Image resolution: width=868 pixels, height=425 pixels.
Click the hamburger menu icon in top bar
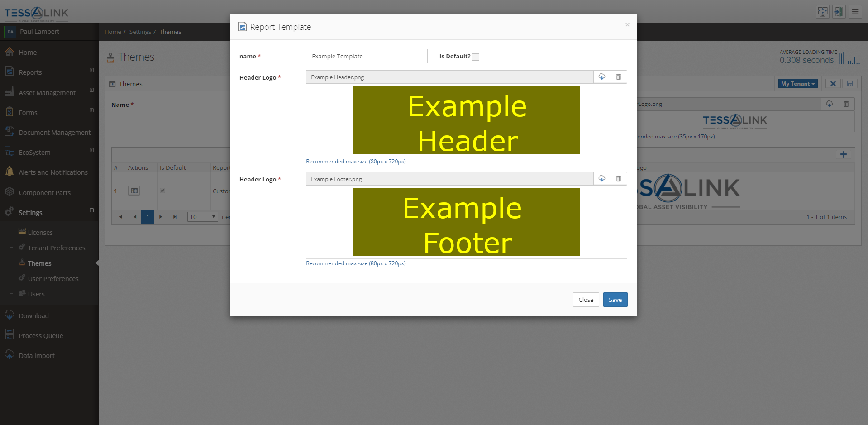point(855,12)
